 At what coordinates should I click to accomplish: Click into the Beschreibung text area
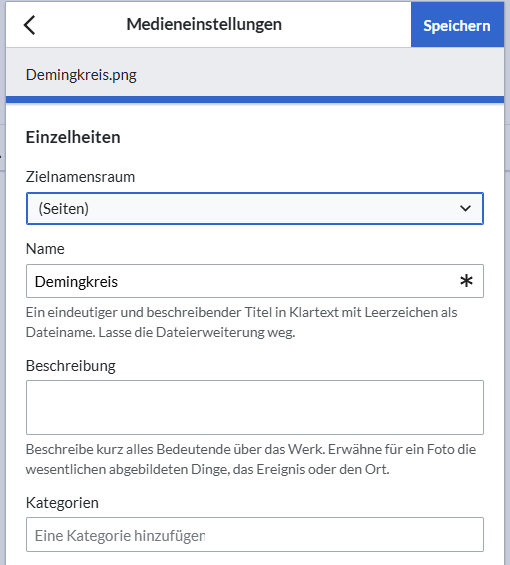click(x=255, y=407)
